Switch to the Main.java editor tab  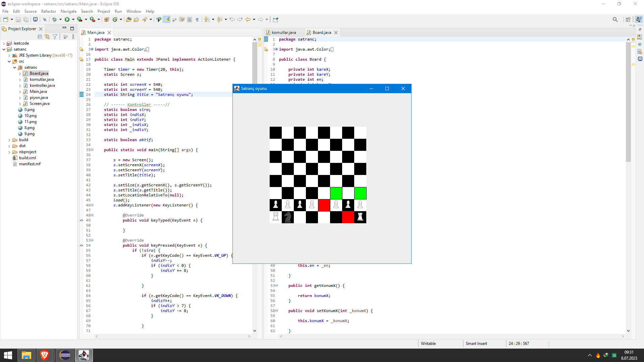click(96, 33)
